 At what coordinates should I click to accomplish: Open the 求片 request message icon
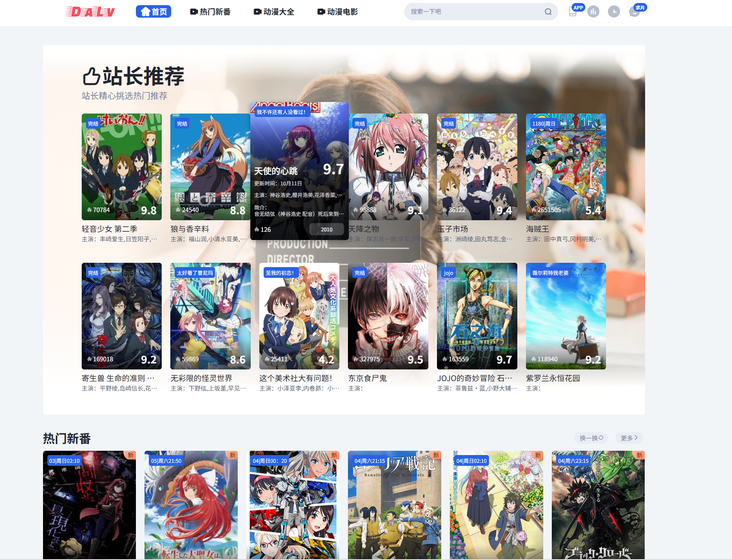tap(634, 12)
